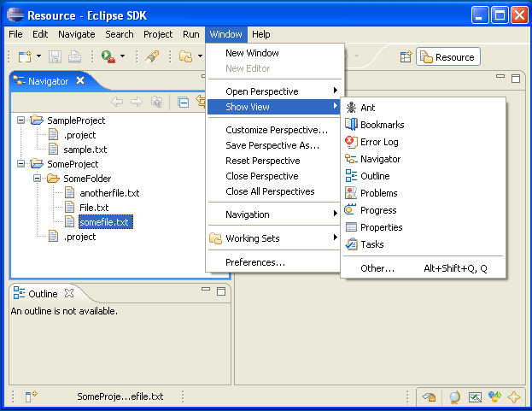Click the Print toolbar icon
The height and width of the screenshot is (411, 532).
[74, 56]
